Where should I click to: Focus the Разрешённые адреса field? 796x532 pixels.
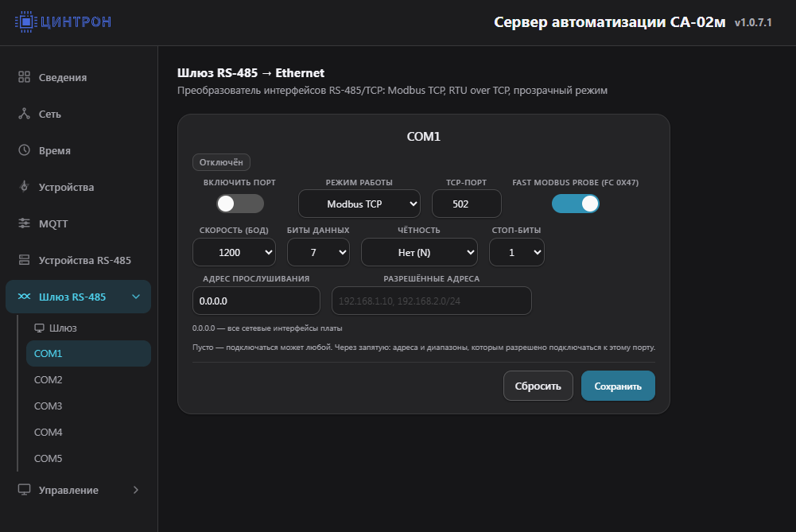coord(432,301)
